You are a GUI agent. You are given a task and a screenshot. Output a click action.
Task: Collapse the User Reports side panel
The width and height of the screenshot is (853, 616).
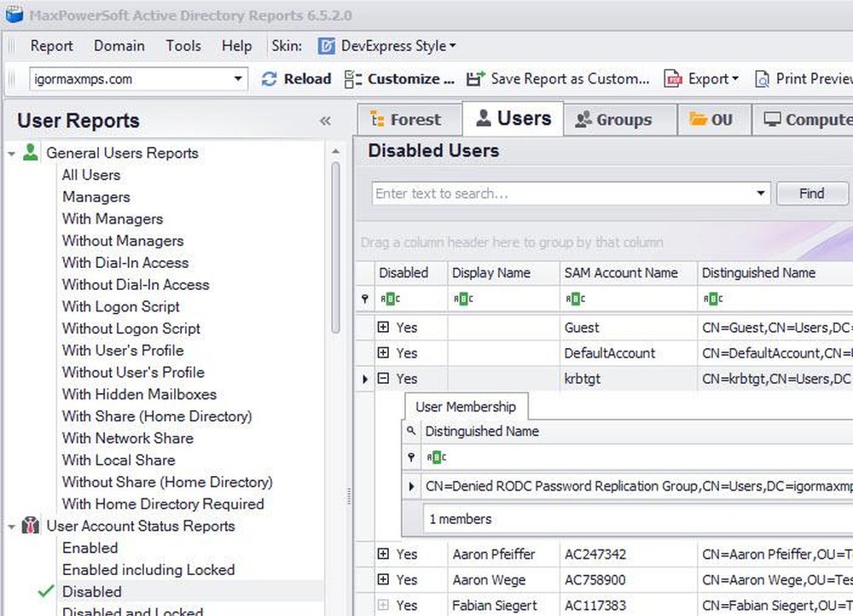(326, 120)
